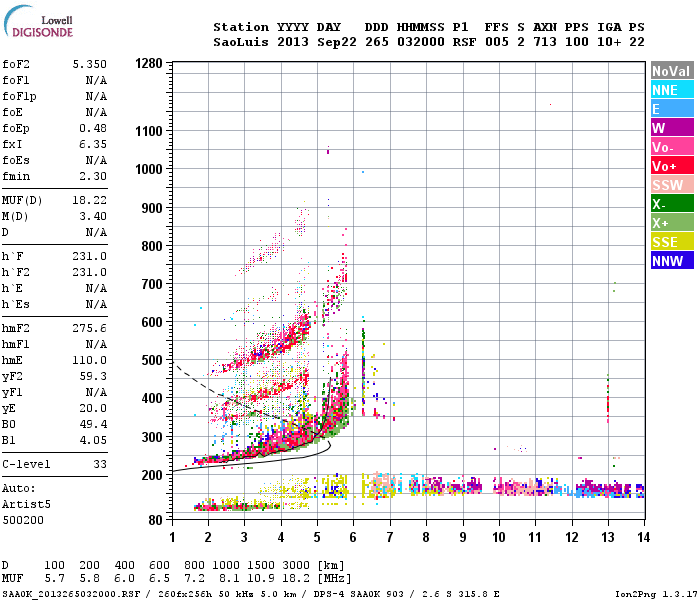Click the 500200 version code
This screenshot has width=700, height=600.
[23, 520]
